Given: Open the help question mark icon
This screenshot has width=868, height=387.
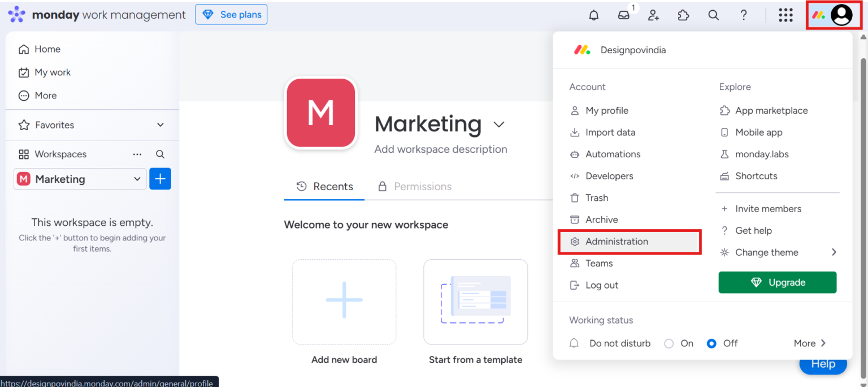Looking at the screenshot, I should pyautogui.click(x=744, y=15).
